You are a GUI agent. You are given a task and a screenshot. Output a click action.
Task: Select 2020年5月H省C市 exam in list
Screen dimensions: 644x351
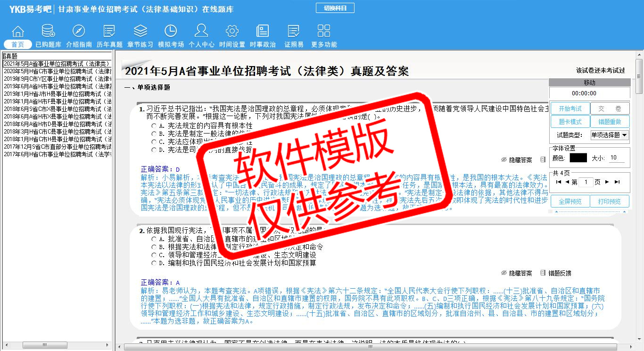click(x=57, y=71)
